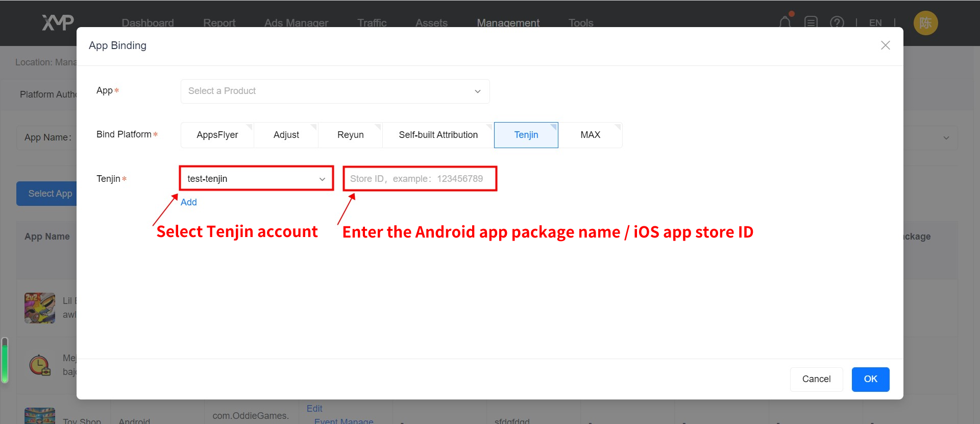Open the task list icon in header
This screenshot has height=424, width=980.
tap(811, 22)
